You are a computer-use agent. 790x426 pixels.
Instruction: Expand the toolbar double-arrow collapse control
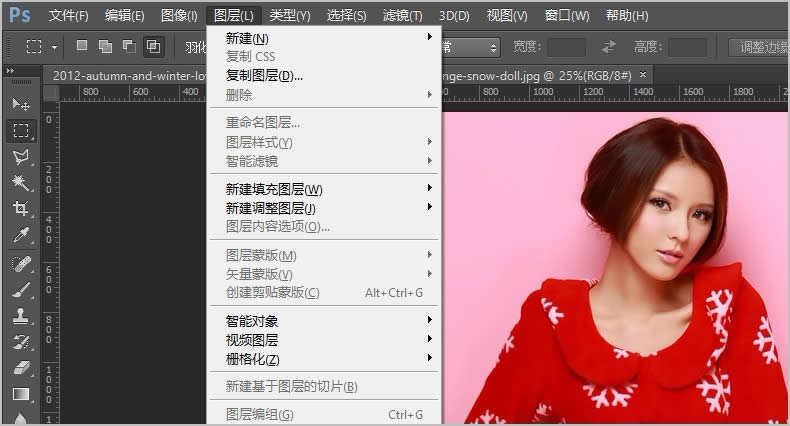[11, 71]
